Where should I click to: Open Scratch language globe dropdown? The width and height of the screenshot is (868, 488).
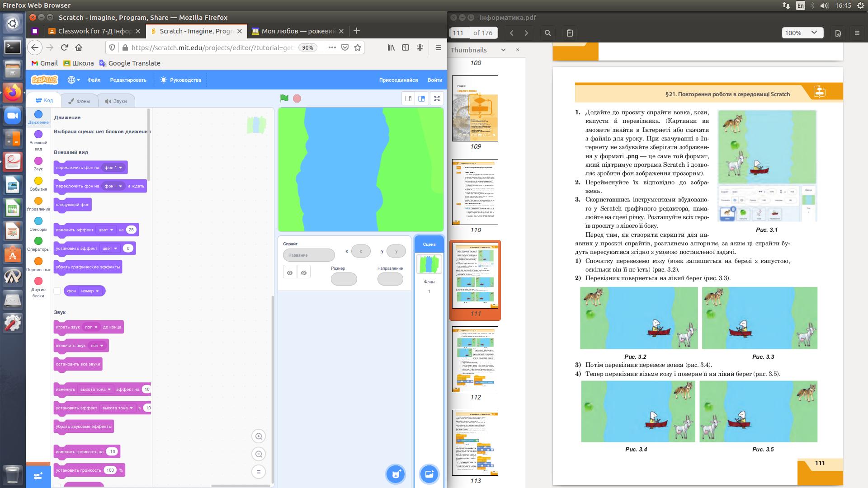tap(73, 80)
